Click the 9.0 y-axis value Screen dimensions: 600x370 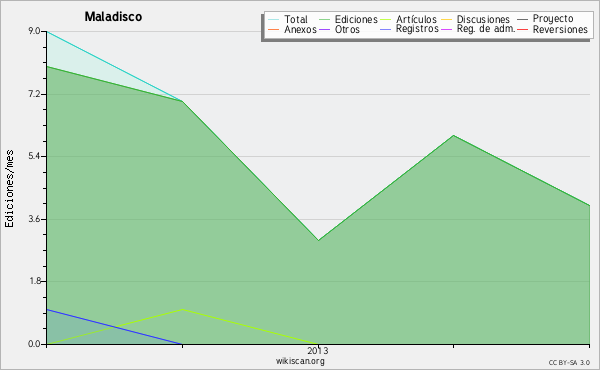[x=34, y=31]
